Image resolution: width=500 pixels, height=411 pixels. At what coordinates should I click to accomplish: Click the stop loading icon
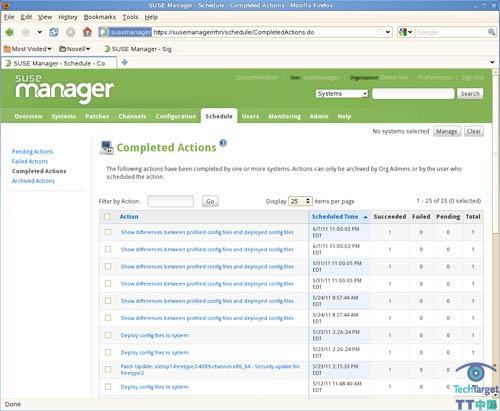pos(70,32)
